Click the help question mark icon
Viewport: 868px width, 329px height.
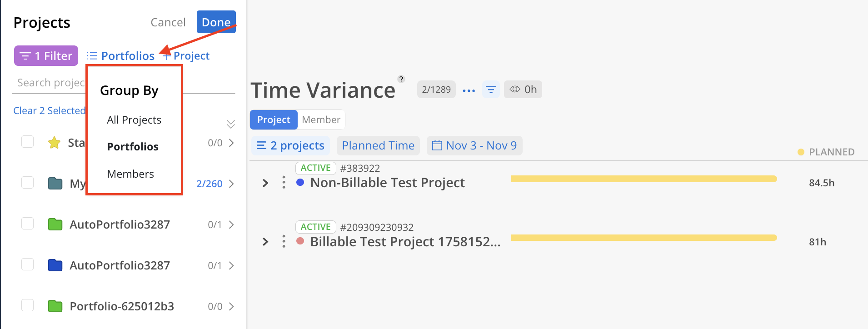point(401,79)
